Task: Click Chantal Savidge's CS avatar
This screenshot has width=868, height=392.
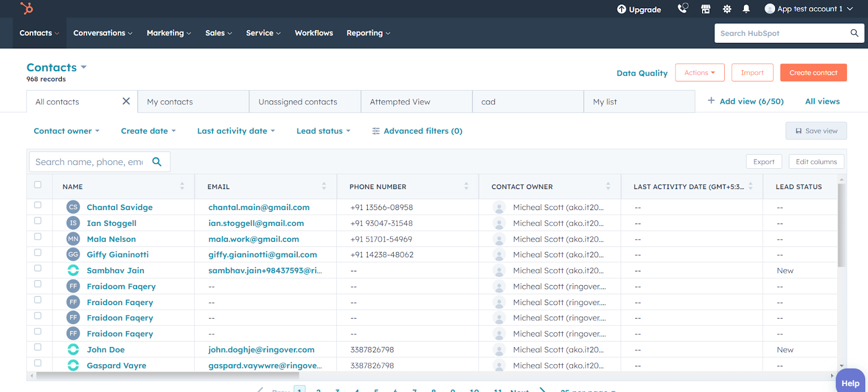Action: (x=73, y=207)
